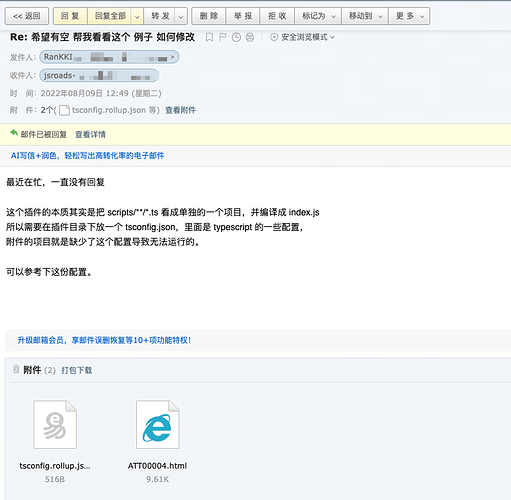
Task: Print the email using the printer icon
Action: pos(250,37)
